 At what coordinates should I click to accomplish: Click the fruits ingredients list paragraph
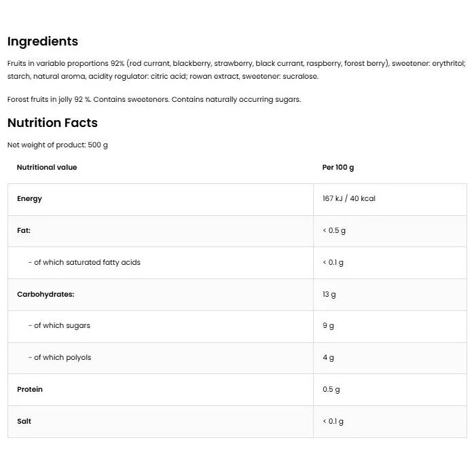pyautogui.click(x=236, y=70)
